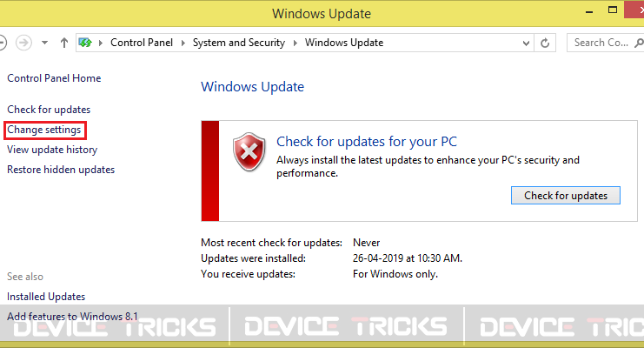Click the Search Control Panel field
The width and height of the screenshot is (644, 348).
(601, 43)
